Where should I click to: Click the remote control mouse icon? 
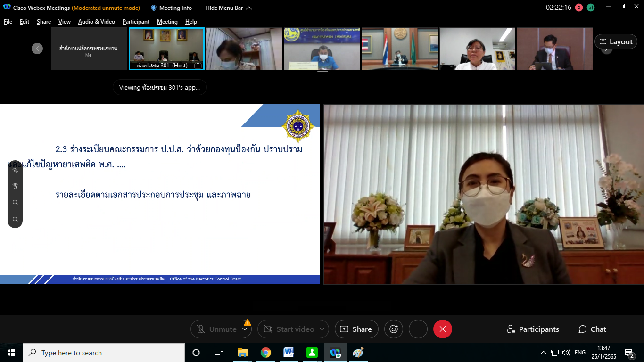pos(15,186)
